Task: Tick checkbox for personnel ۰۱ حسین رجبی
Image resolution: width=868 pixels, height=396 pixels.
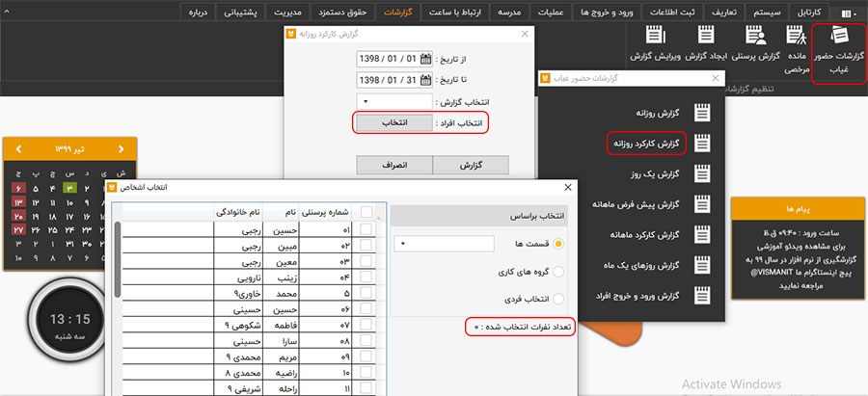Action: point(366,229)
